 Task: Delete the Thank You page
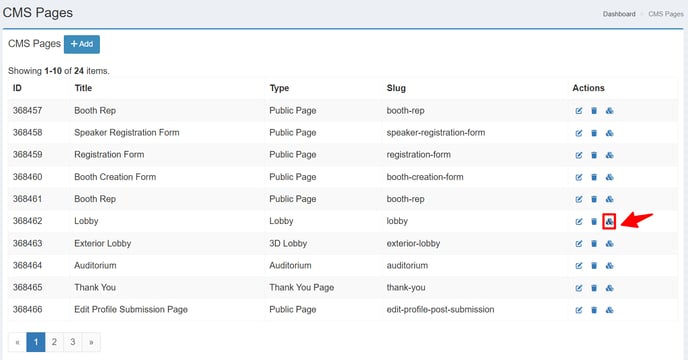pos(594,288)
